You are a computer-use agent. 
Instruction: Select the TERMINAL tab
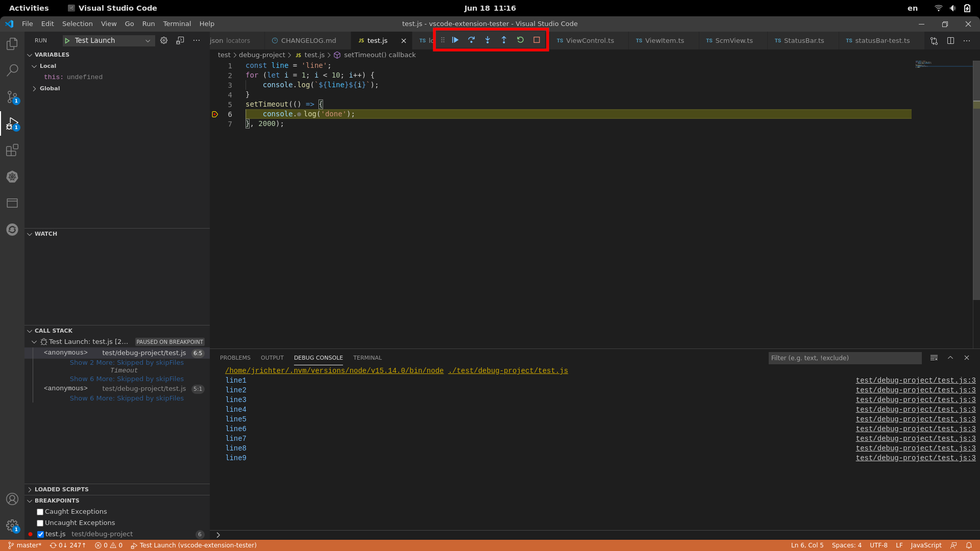click(367, 357)
